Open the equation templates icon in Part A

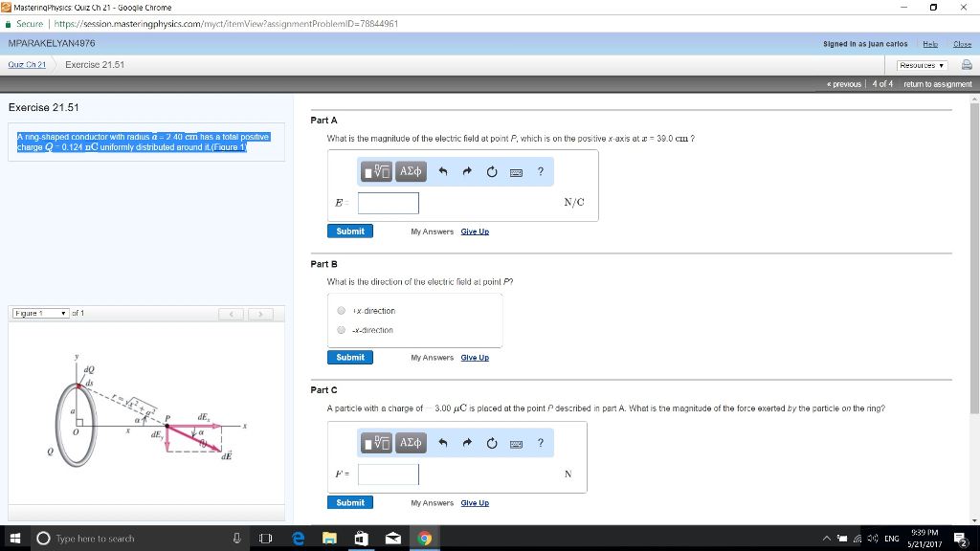[377, 171]
